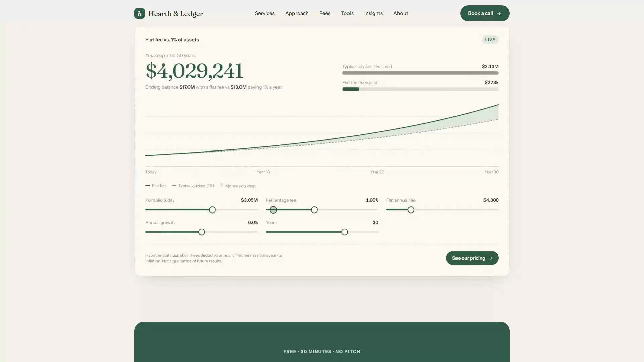This screenshot has width=644, height=362.
Task: Click the Typical advisor (1%) legend entry
Action: click(193, 186)
